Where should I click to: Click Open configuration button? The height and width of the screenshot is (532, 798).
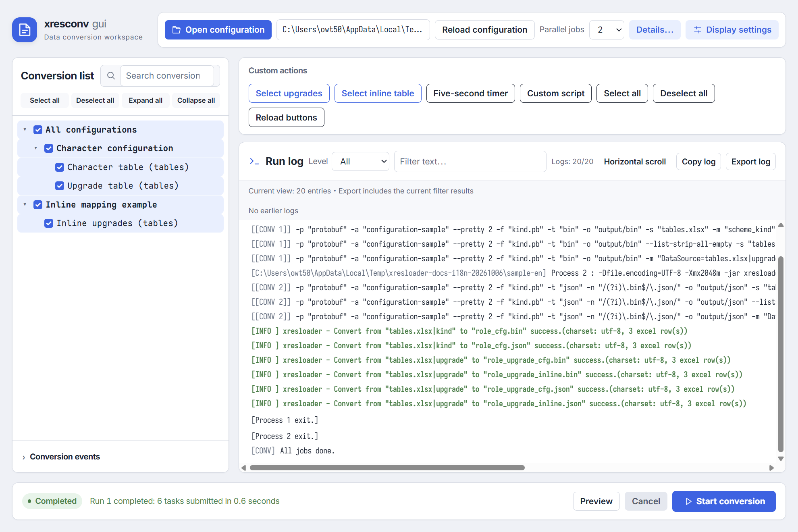coord(218,30)
